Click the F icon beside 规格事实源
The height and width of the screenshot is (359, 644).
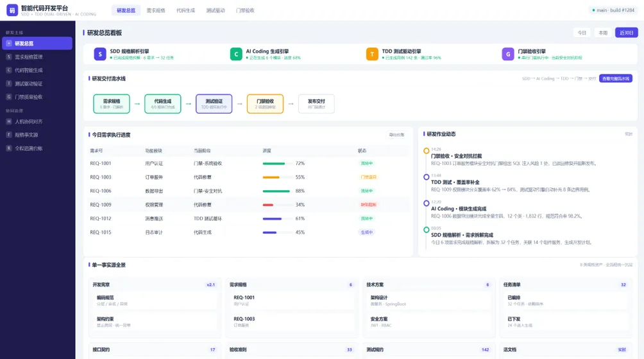(x=8, y=134)
